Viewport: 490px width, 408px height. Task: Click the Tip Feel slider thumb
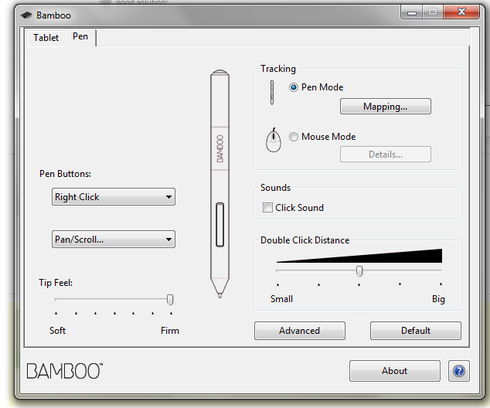[x=170, y=299]
